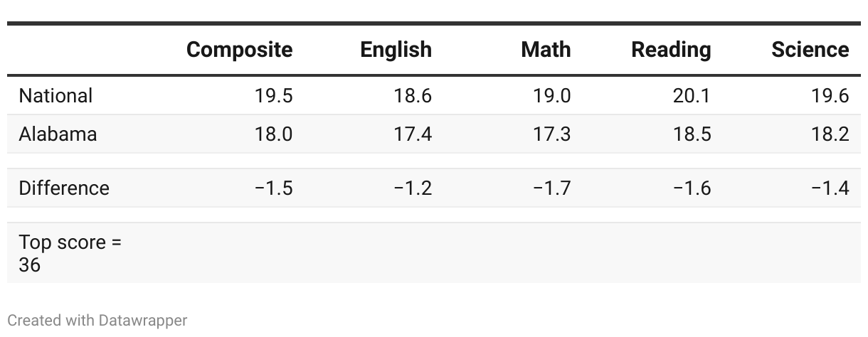The image size is (868, 337).
Task: Click National composite score 19.5
Action: (273, 95)
